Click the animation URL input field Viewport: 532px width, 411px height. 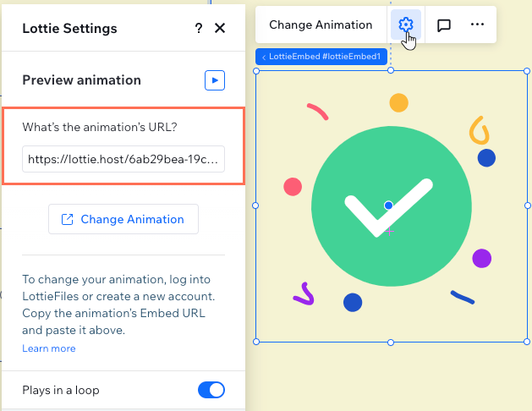pos(123,159)
